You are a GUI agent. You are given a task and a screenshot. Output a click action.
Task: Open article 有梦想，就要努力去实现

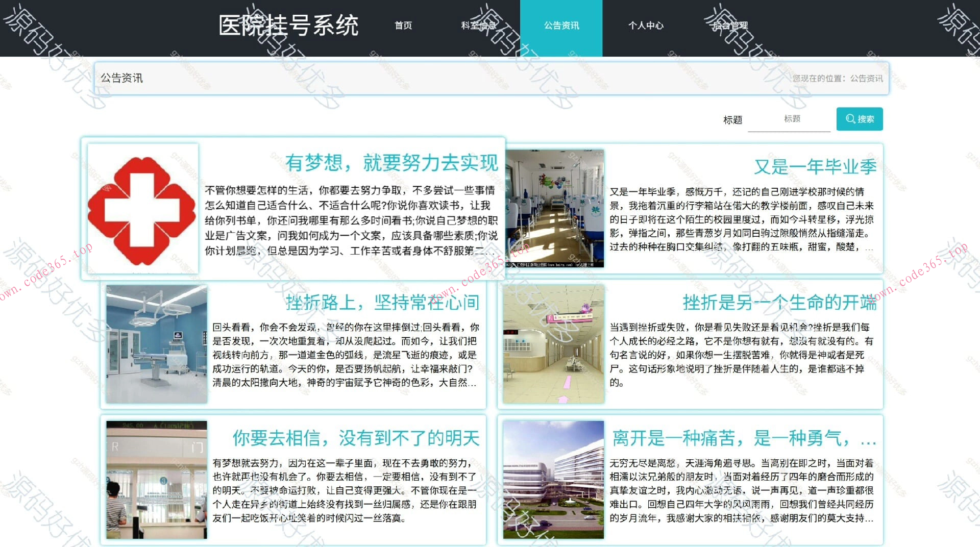pyautogui.click(x=393, y=164)
